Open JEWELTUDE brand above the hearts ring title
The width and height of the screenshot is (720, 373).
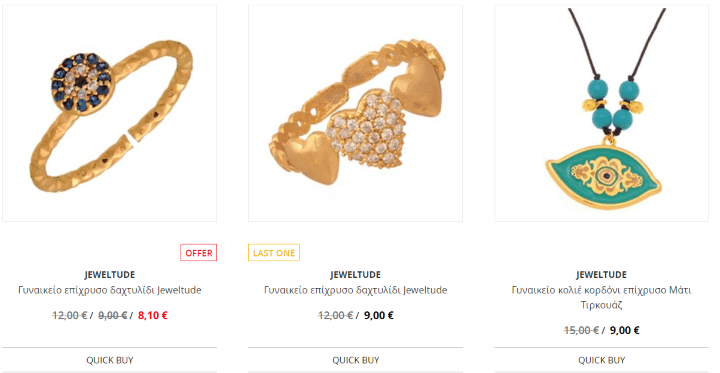[x=355, y=275]
